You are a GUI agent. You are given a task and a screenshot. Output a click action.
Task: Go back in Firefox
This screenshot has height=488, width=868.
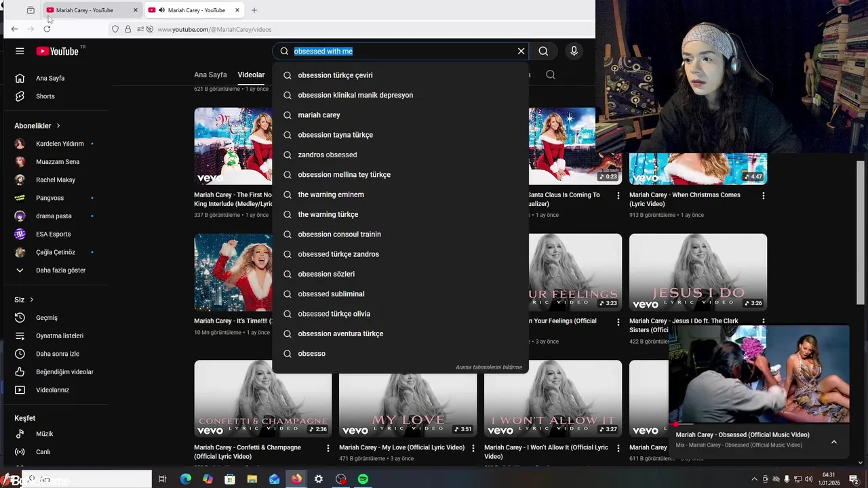tap(14, 29)
